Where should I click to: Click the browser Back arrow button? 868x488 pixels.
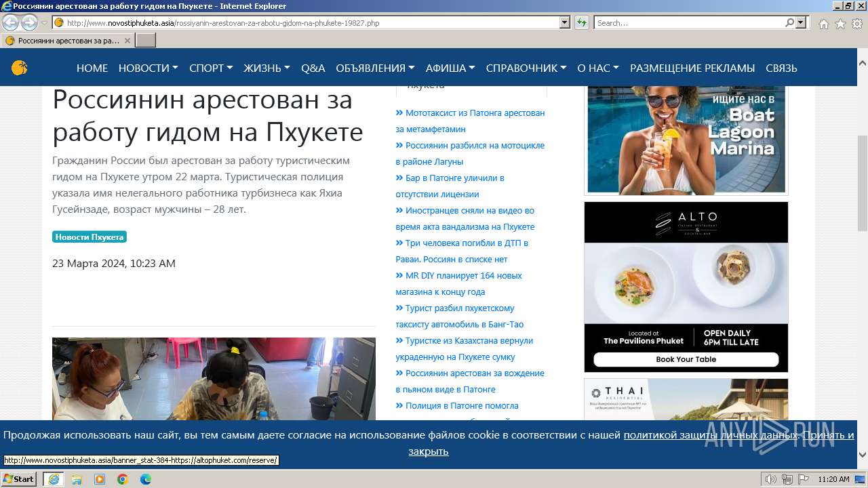(11, 23)
